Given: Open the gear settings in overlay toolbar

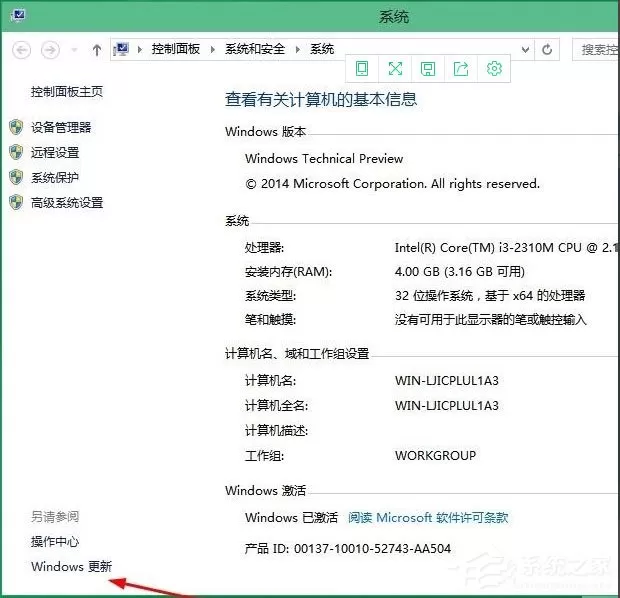Looking at the screenshot, I should (494, 68).
